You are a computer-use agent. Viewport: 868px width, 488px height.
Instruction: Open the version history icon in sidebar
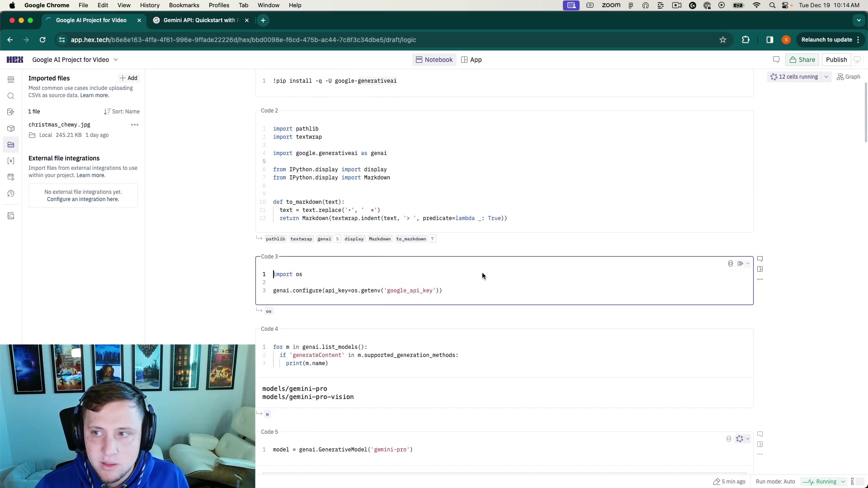[11, 193]
